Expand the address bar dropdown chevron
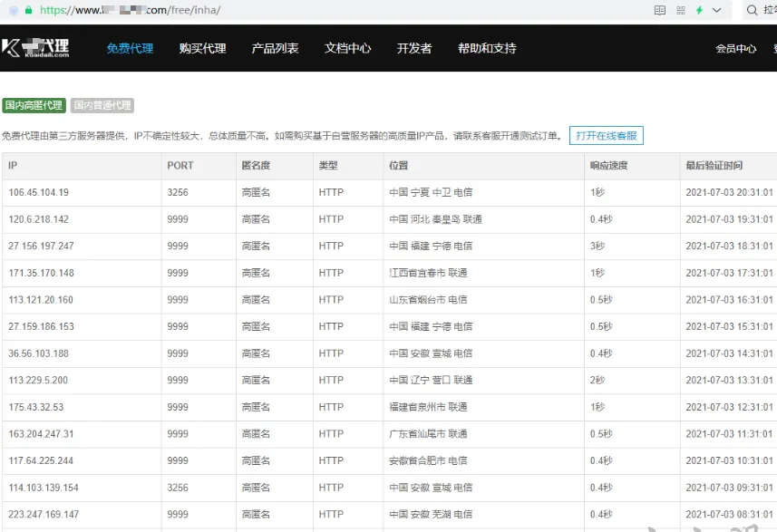 (x=716, y=10)
